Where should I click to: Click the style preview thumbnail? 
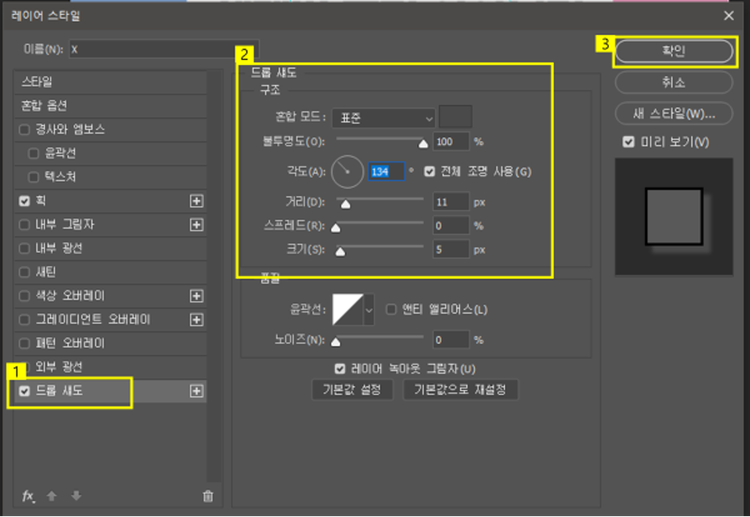click(673, 217)
